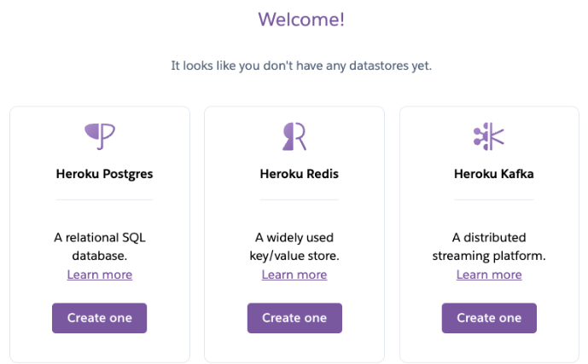Click the Welcome! title text
Image resolution: width=588 pixels, height=364 pixels.
(301, 20)
